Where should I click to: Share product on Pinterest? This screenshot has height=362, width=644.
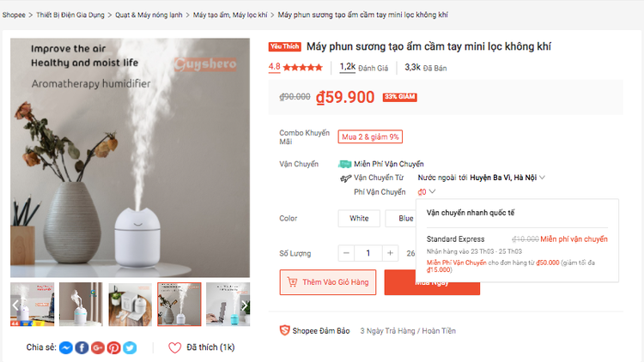[113, 347]
